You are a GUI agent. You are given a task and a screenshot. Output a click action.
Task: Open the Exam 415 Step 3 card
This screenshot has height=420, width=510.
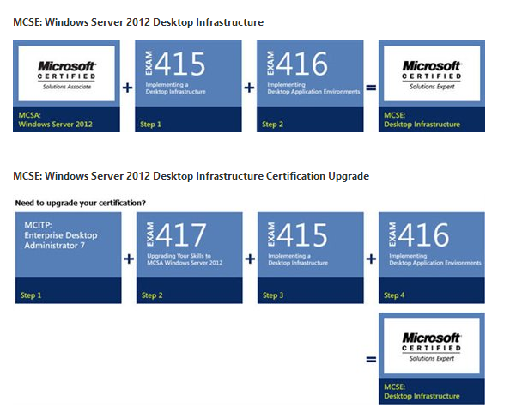point(311,258)
